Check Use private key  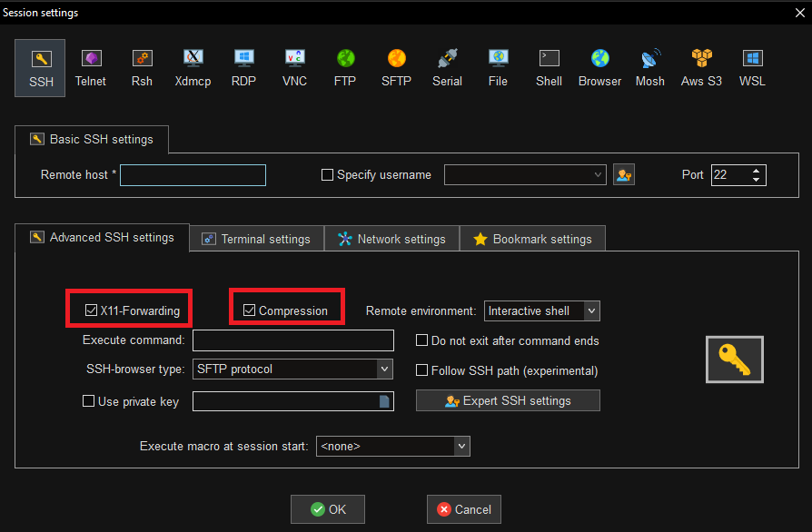pos(88,400)
